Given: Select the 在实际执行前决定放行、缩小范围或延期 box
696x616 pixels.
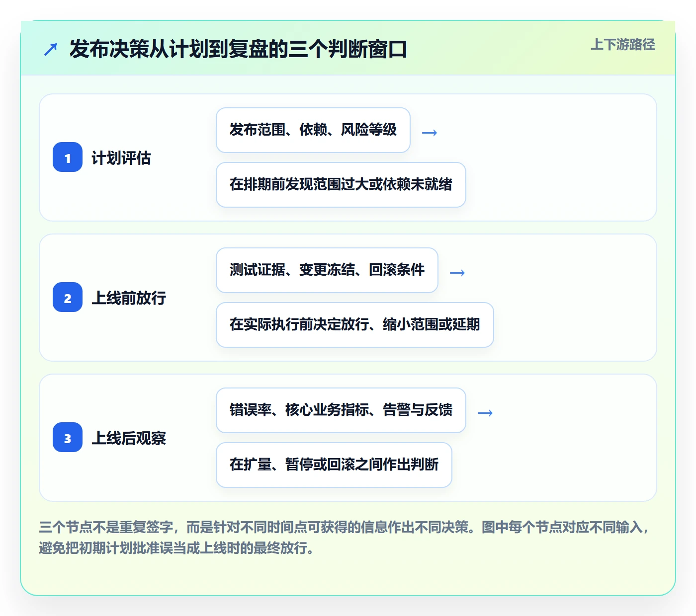Looking at the screenshot, I should pos(355,325).
